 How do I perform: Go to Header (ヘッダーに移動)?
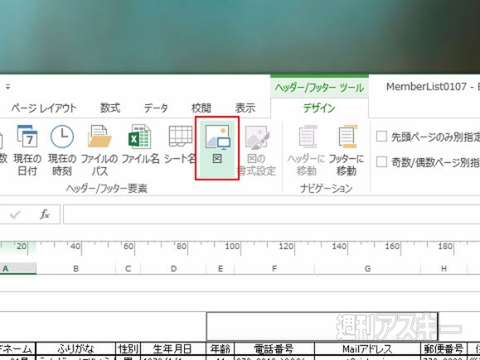(x=306, y=150)
